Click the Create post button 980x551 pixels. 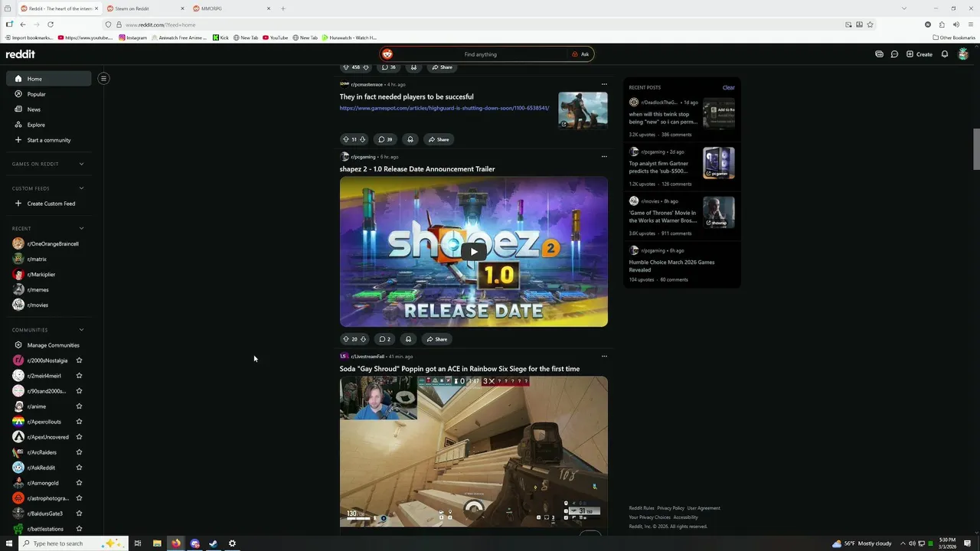pos(920,54)
